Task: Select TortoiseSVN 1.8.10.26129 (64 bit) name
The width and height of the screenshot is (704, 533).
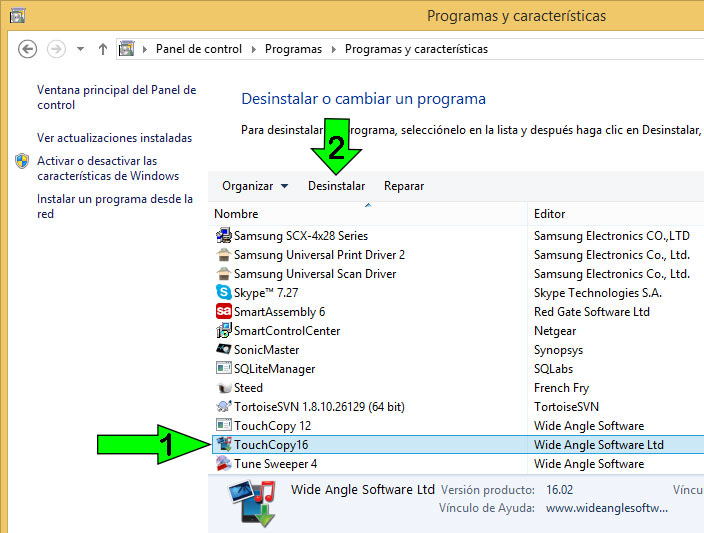Action: pos(319,407)
